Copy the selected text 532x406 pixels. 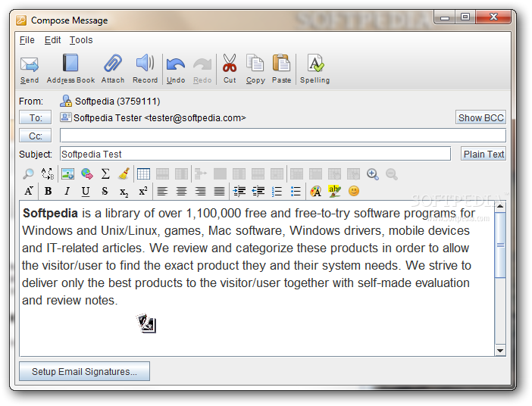(255, 69)
